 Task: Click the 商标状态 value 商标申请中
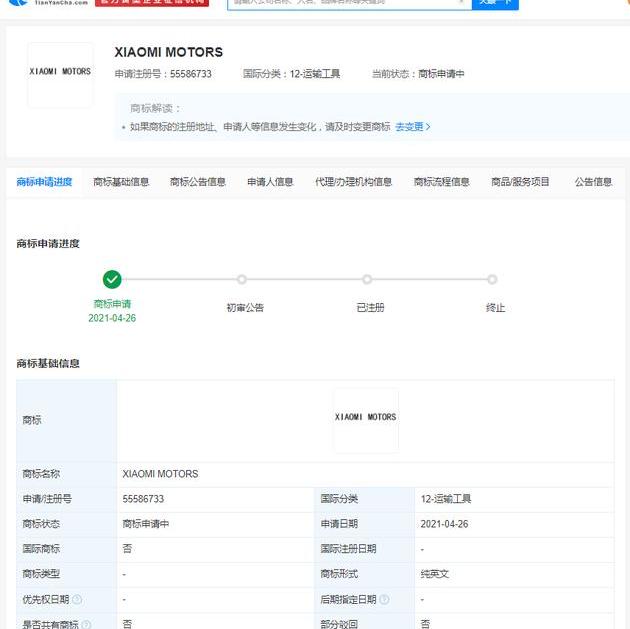coord(146,524)
